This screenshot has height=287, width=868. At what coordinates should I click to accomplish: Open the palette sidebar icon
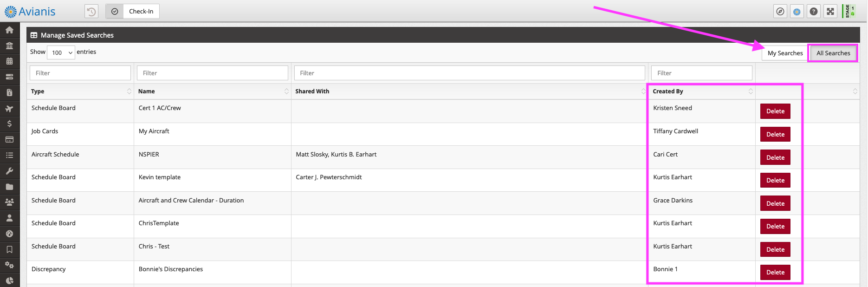coord(9,234)
